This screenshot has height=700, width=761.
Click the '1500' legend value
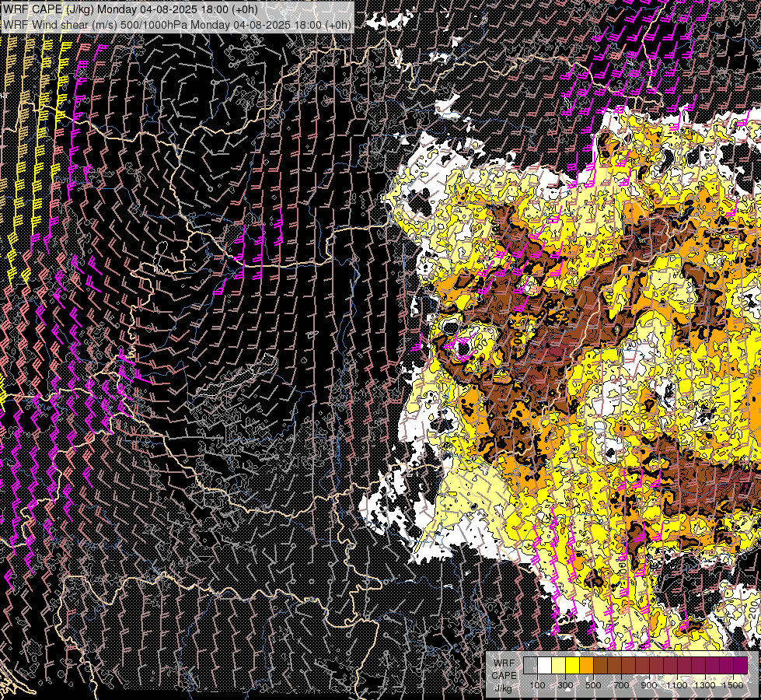click(x=733, y=685)
